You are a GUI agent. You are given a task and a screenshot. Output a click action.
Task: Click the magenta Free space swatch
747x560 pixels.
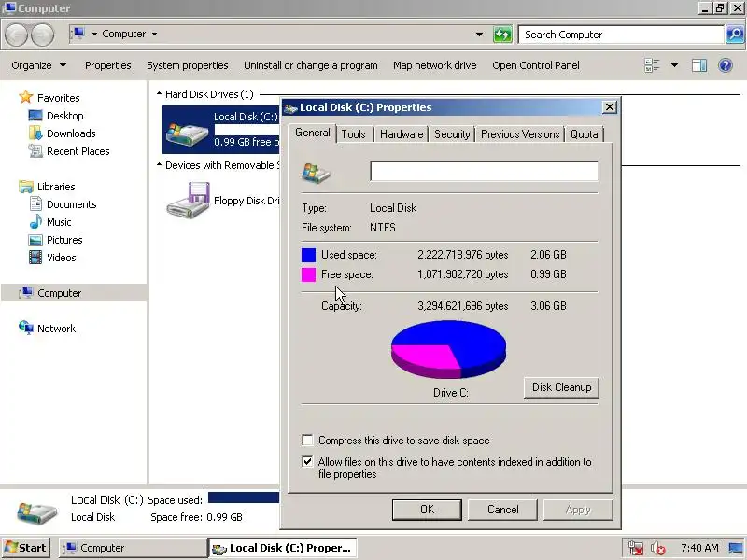308,274
